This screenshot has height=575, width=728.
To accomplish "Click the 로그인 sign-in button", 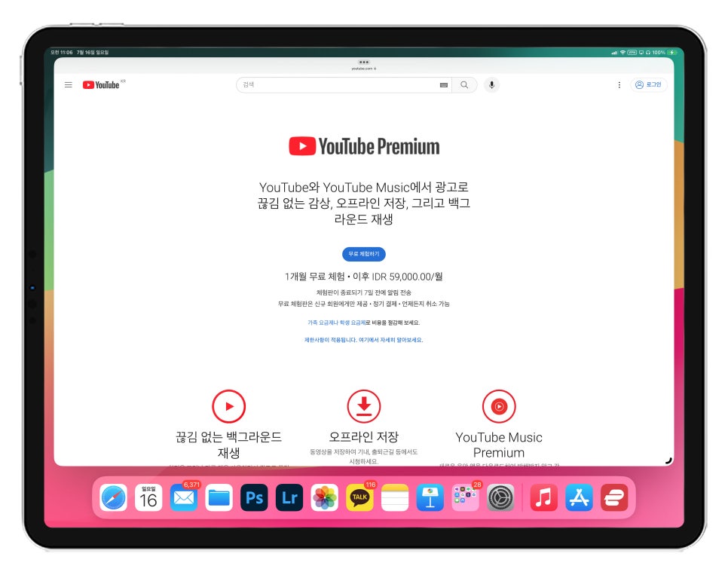I will coord(648,84).
